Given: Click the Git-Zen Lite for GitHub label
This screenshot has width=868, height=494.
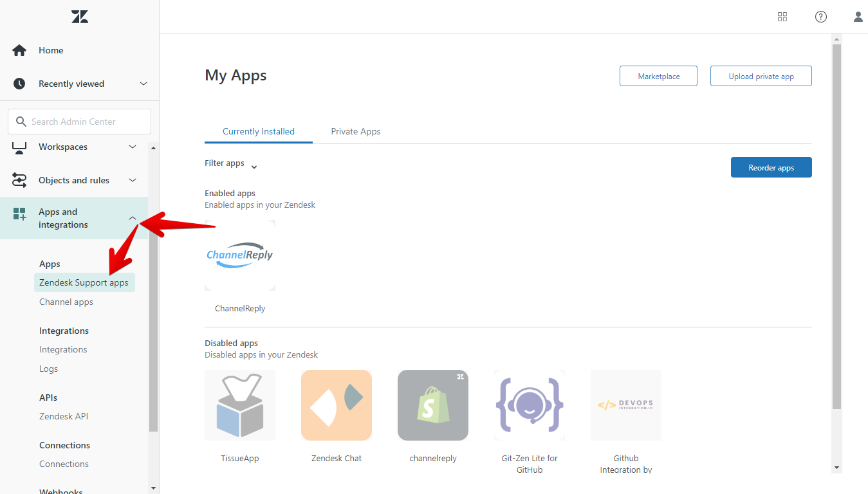Looking at the screenshot, I should 530,464.
